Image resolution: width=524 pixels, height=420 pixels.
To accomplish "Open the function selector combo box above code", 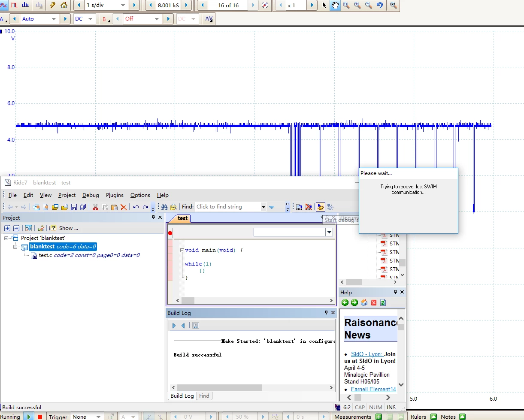I will click(293, 232).
